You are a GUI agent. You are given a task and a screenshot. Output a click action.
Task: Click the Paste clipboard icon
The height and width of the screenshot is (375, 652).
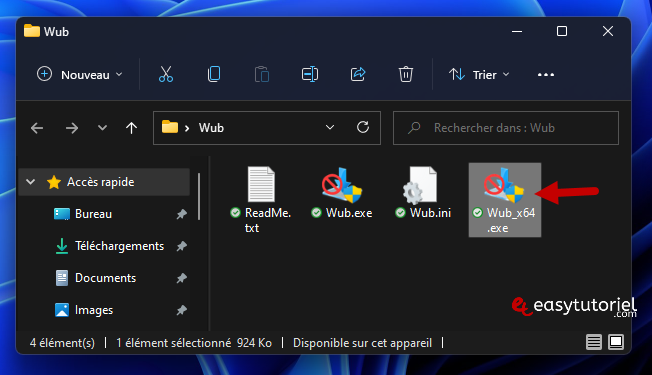pyautogui.click(x=262, y=75)
